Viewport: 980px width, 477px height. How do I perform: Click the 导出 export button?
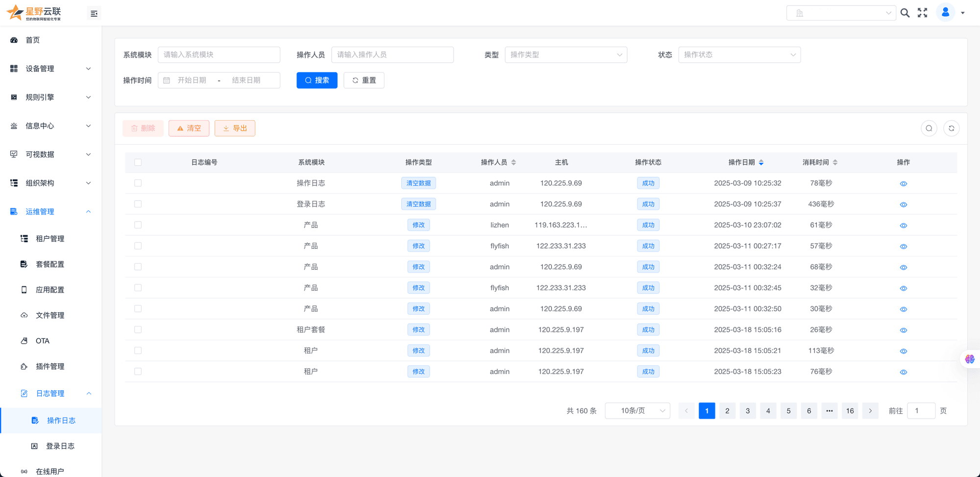[x=235, y=128]
